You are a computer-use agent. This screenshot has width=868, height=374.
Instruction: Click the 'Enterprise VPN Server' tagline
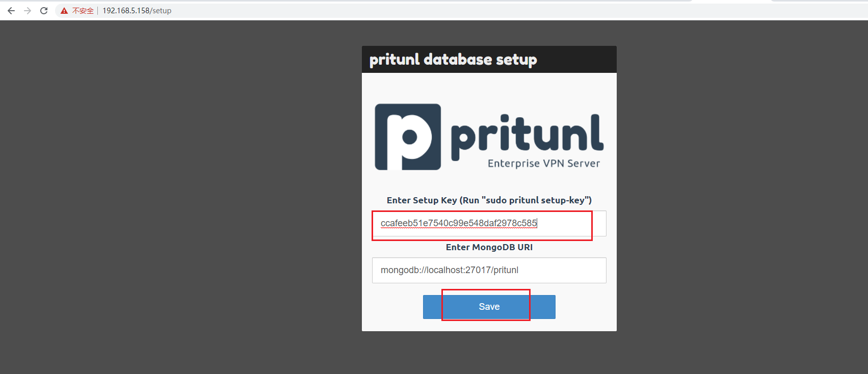(543, 164)
